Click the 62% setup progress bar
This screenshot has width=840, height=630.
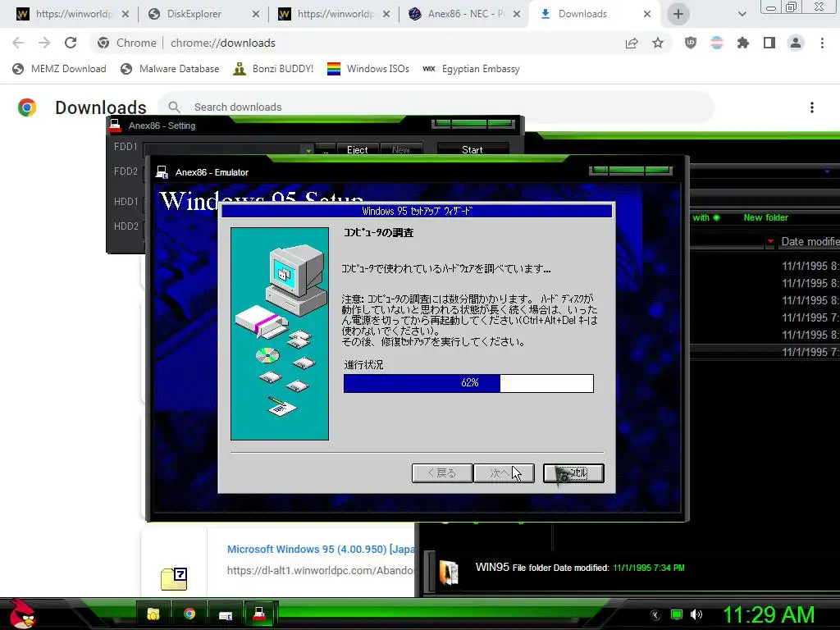coord(468,383)
